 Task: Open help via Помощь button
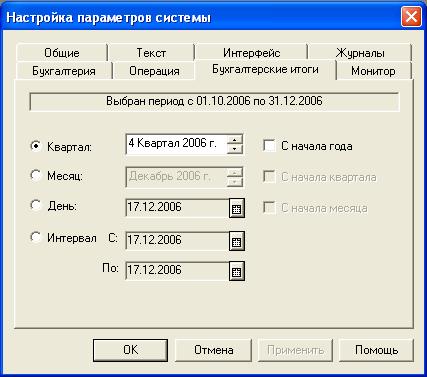coord(376,350)
